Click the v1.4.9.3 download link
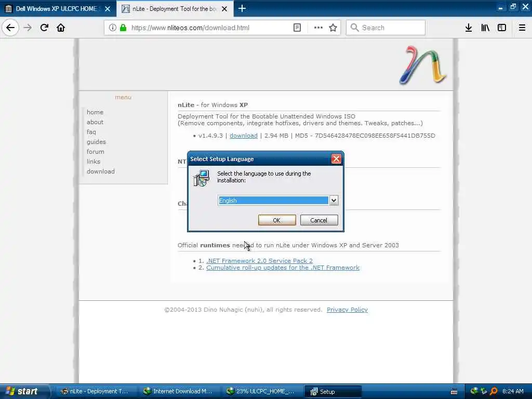The width and height of the screenshot is (532, 399). click(x=244, y=136)
